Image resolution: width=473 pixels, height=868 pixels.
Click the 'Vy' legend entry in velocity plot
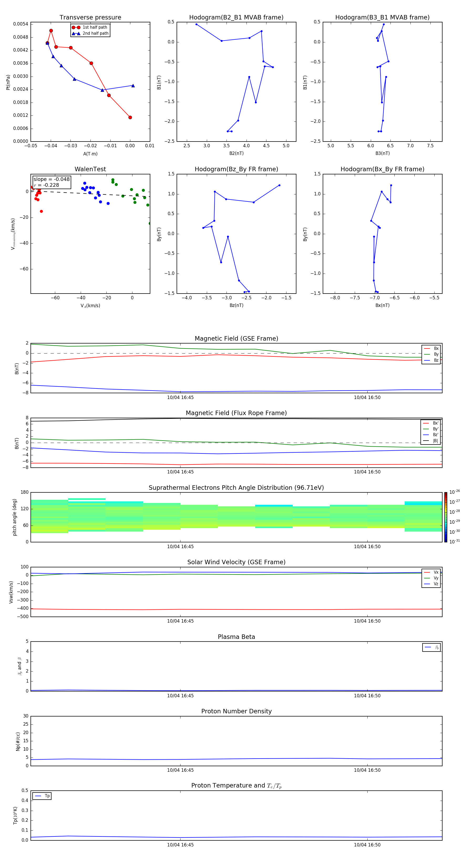click(431, 578)
